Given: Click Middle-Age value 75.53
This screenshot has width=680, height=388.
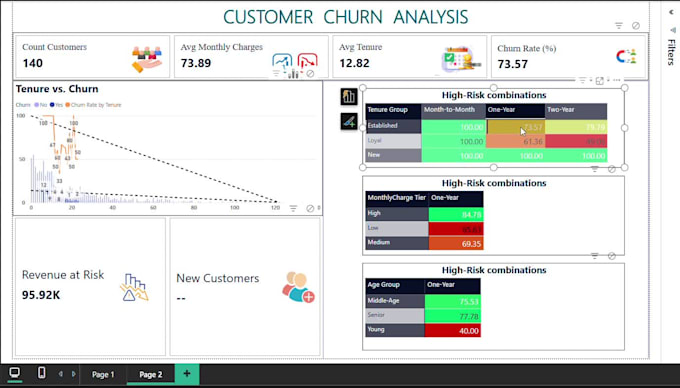Looking at the screenshot, I should (452, 302).
